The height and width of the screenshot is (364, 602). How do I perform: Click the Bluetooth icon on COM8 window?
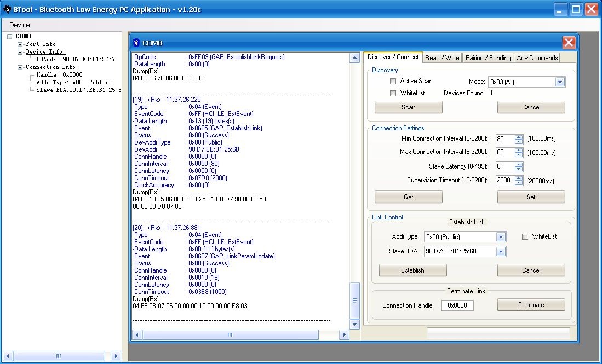(x=135, y=43)
